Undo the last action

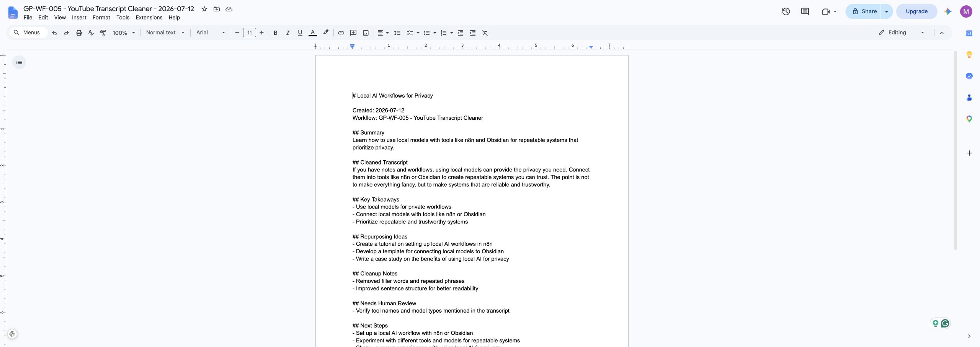pos(54,33)
